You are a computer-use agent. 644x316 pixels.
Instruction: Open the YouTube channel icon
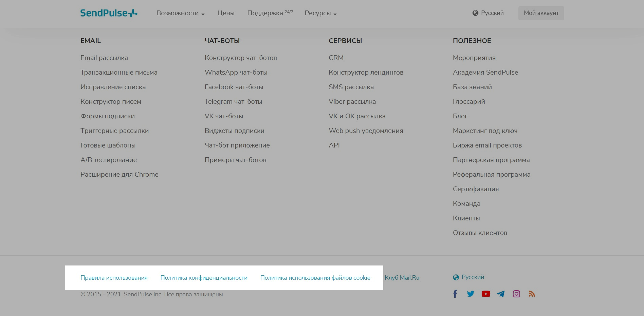(486, 294)
